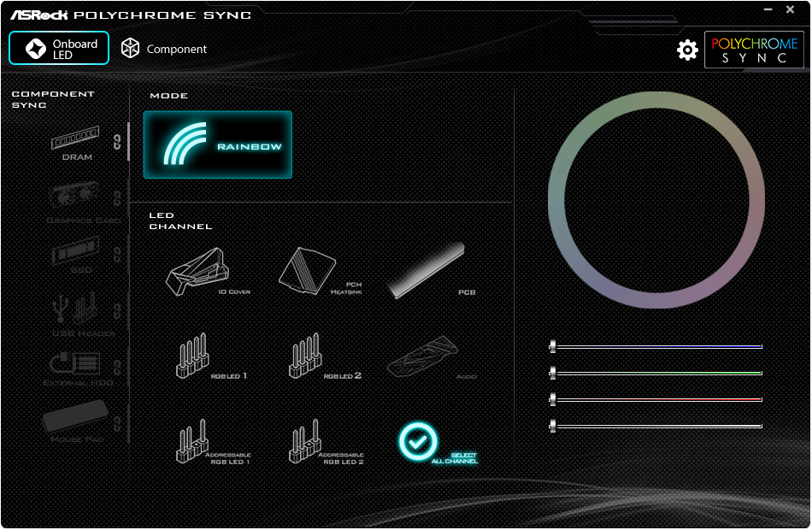Select the IO Cover LED channel
Viewport: 812px width, 530px height.
coord(208,272)
